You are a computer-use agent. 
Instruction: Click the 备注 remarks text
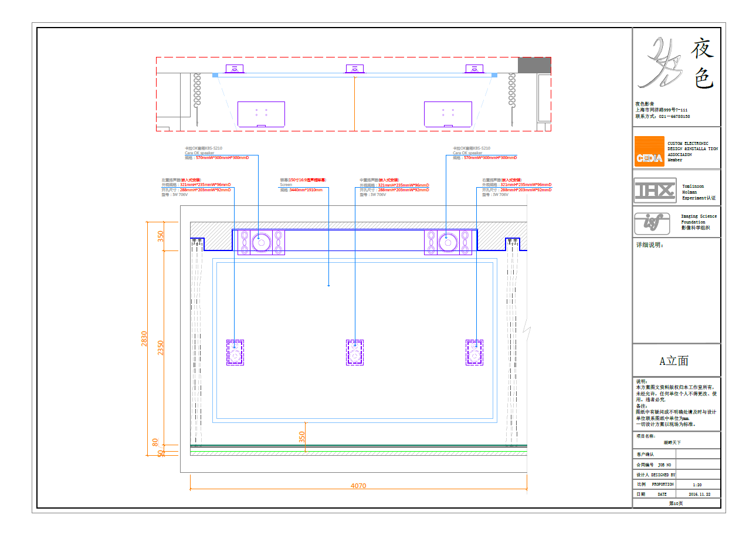676,415
